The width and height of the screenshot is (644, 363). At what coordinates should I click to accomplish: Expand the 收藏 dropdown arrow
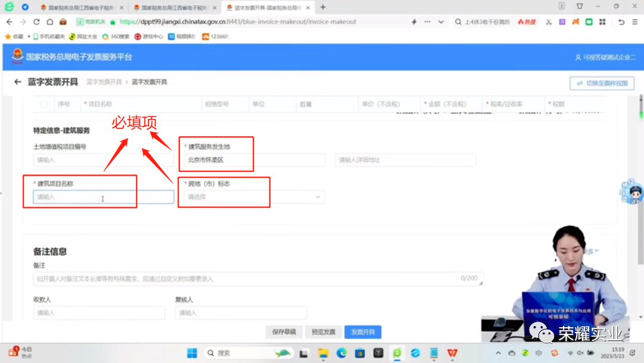(x=29, y=36)
